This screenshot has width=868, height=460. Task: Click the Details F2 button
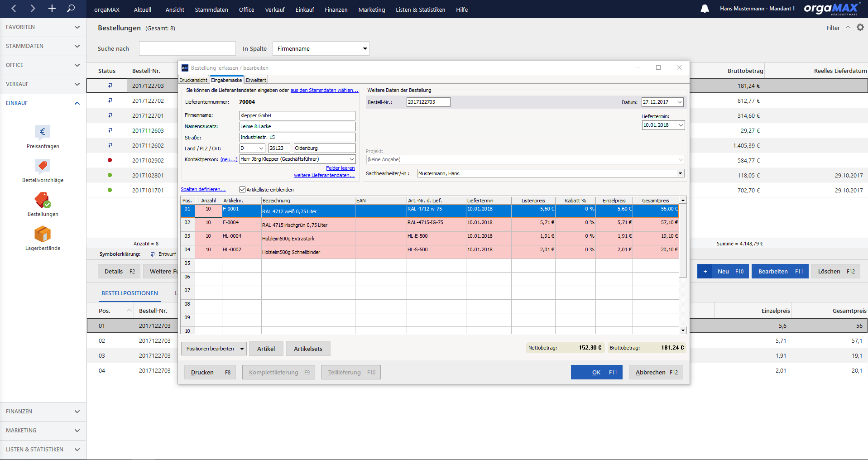tap(120, 271)
